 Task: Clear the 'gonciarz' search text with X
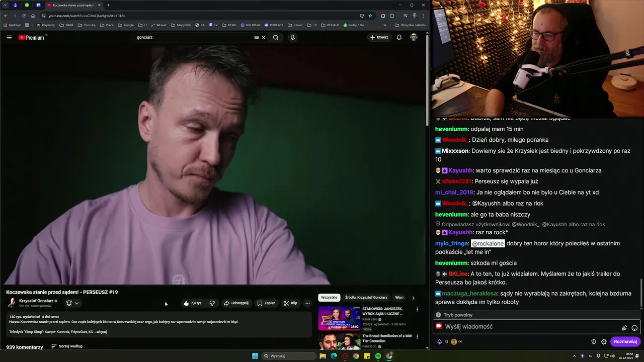point(264,37)
